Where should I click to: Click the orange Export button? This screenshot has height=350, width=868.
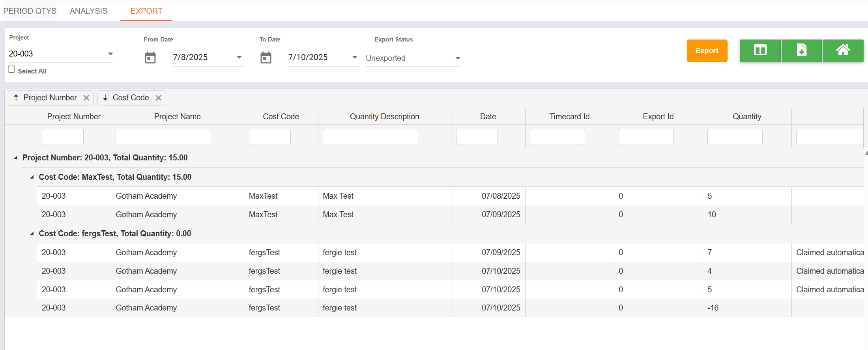tap(707, 51)
